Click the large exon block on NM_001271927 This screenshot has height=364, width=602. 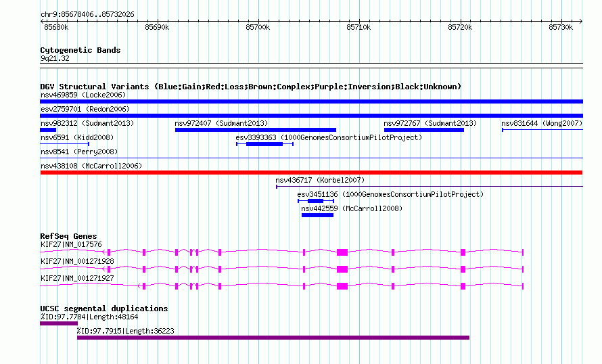pos(342,286)
